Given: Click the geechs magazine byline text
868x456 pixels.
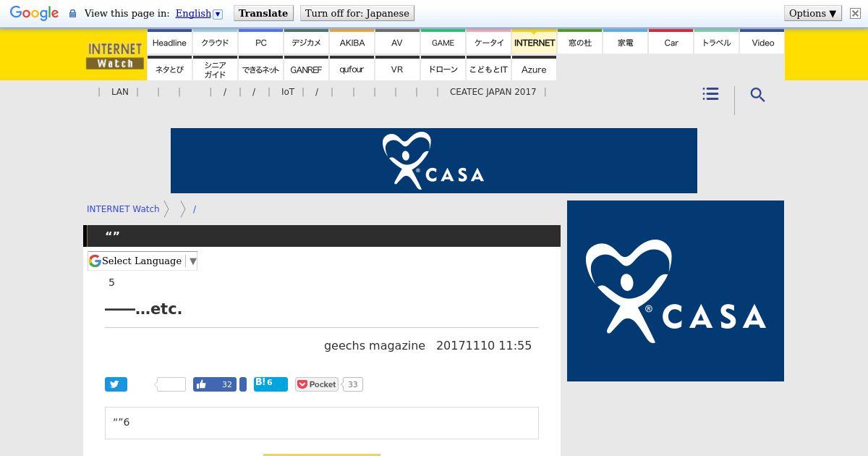Looking at the screenshot, I should (x=375, y=345).
